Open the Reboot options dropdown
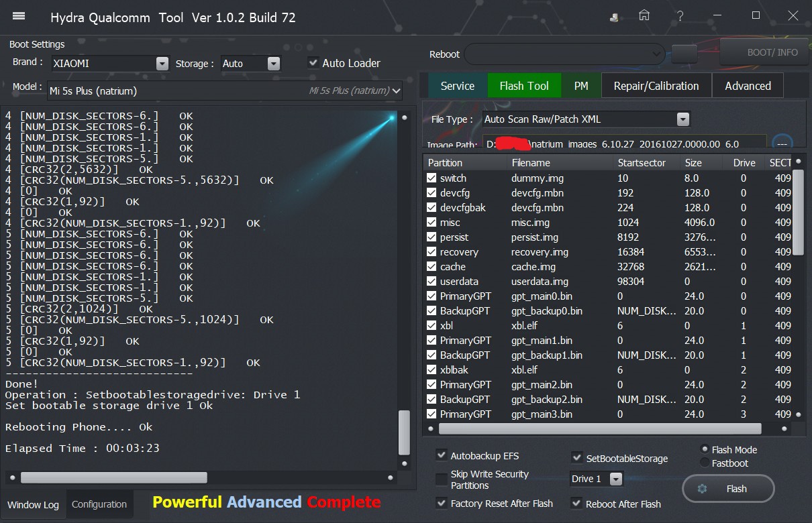The width and height of the screenshot is (812, 523). 564,54
